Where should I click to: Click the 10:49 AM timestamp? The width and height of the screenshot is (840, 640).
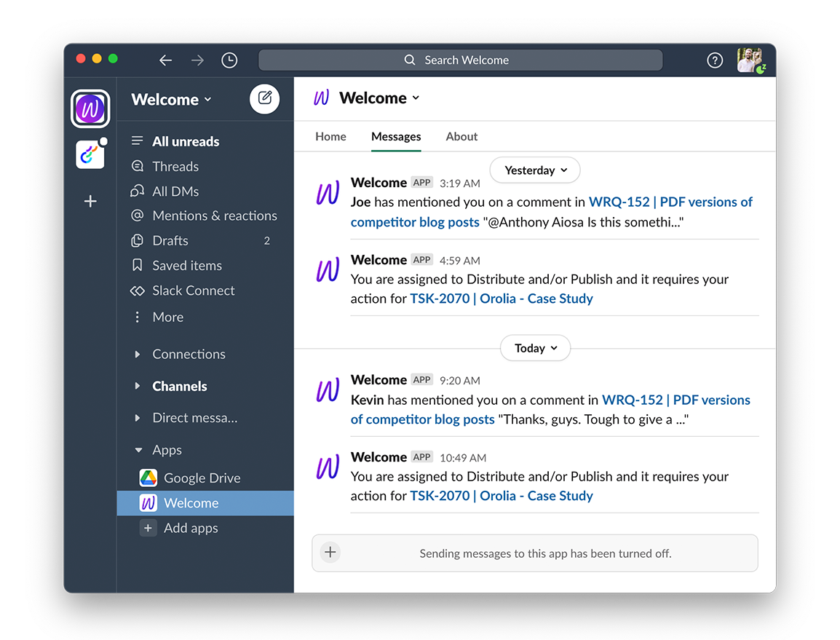463,458
